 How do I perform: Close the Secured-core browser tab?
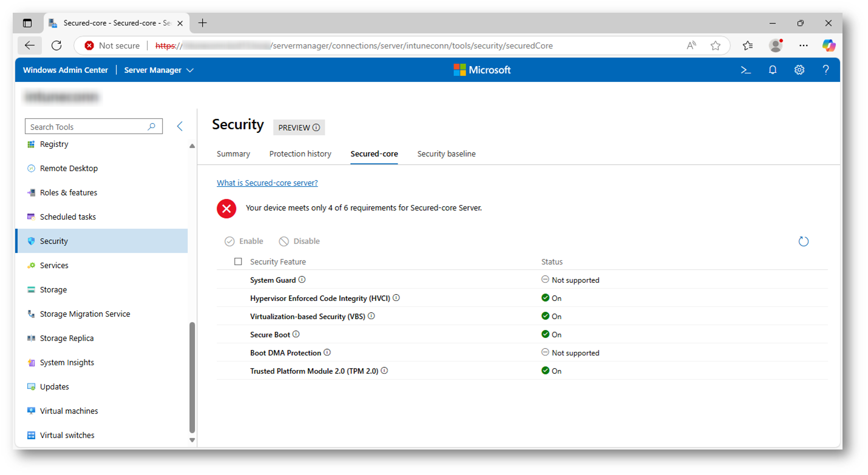[x=180, y=23]
